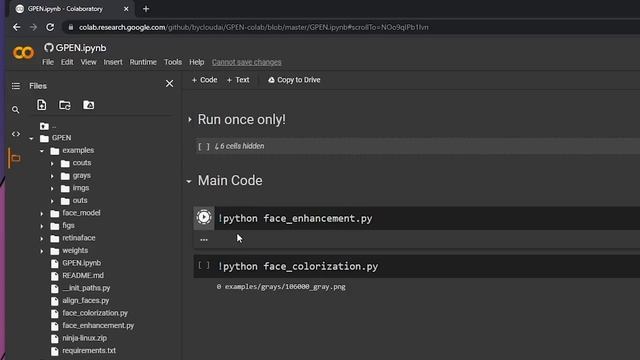
Task: Open the search sidebar icon
Action: (x=16, y=110)
